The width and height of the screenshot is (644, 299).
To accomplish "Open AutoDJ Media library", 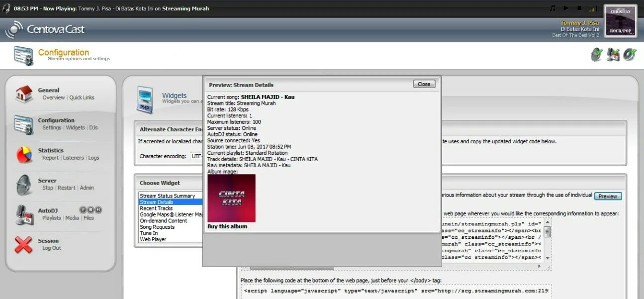I will tap(72, 218).
